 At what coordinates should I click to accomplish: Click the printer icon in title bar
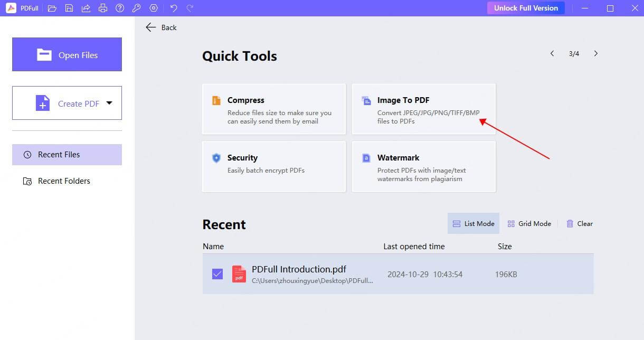coord(103,8)
